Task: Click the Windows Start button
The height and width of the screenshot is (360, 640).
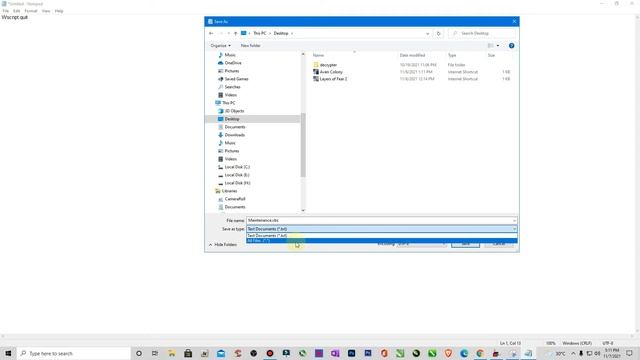Action: click(x=8, y=353)
